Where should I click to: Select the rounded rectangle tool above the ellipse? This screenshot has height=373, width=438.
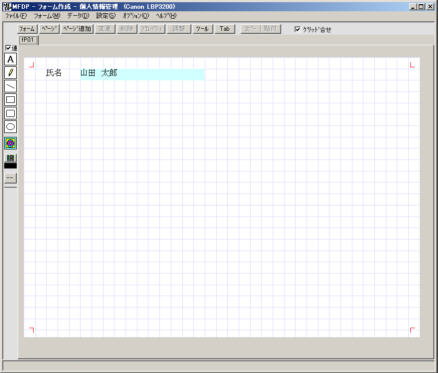(x=10, y=113)
